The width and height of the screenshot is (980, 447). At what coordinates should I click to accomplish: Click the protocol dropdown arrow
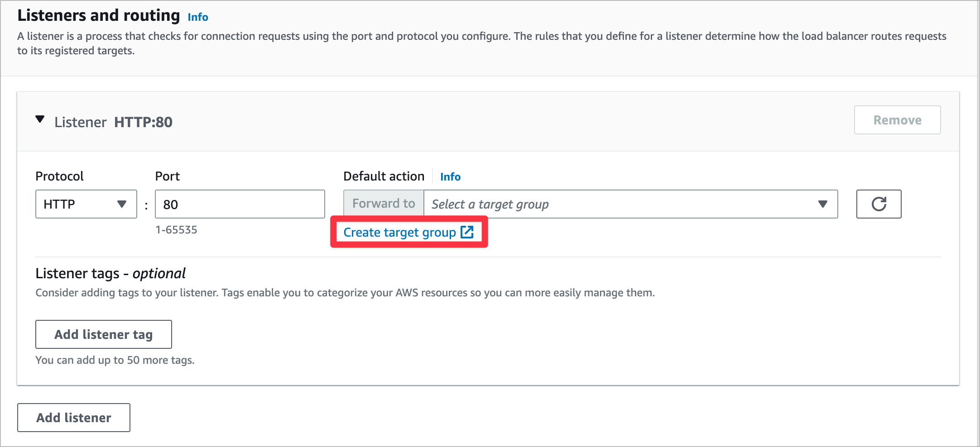click(121, 204)
